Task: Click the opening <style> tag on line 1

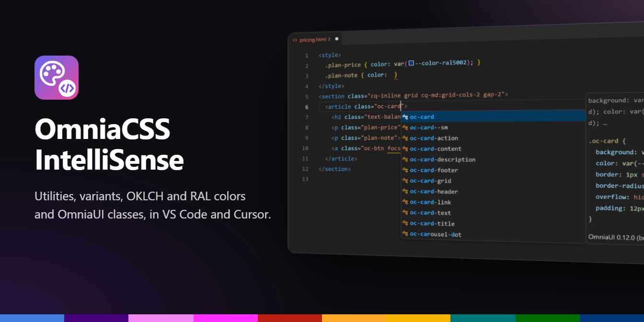Action: 330,55
